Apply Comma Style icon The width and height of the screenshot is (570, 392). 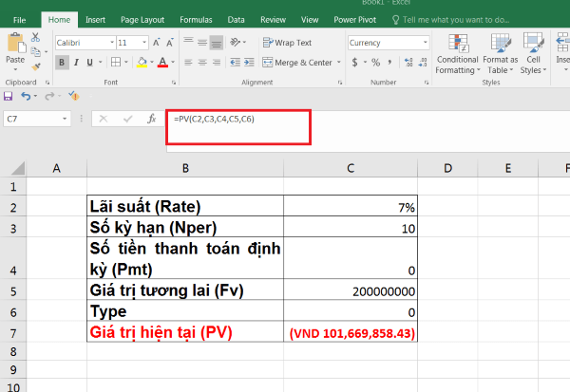pos(389,62)
